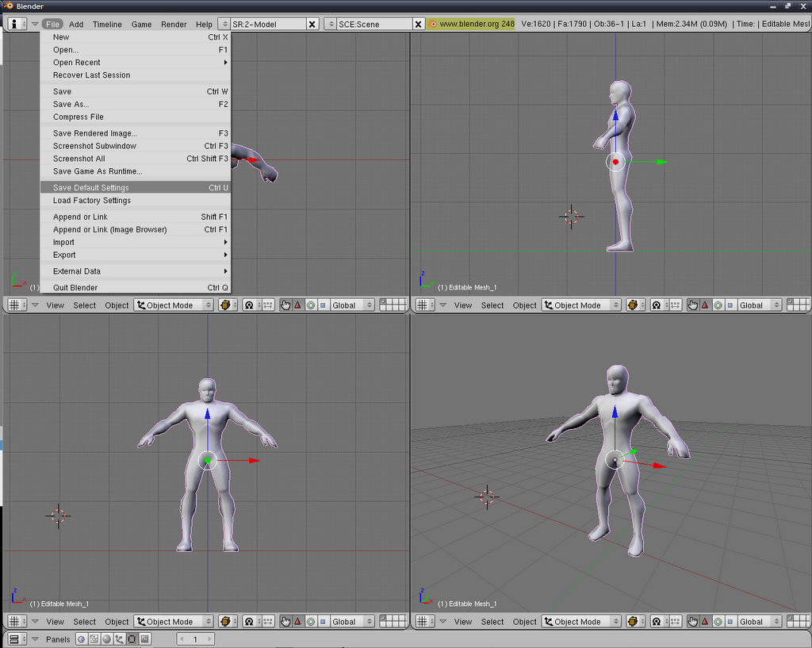Delete the SCE:Scene datablock with X button
The width and height of the screenshot is (812, 648).
pyautogui.click(x=419, y=25)
